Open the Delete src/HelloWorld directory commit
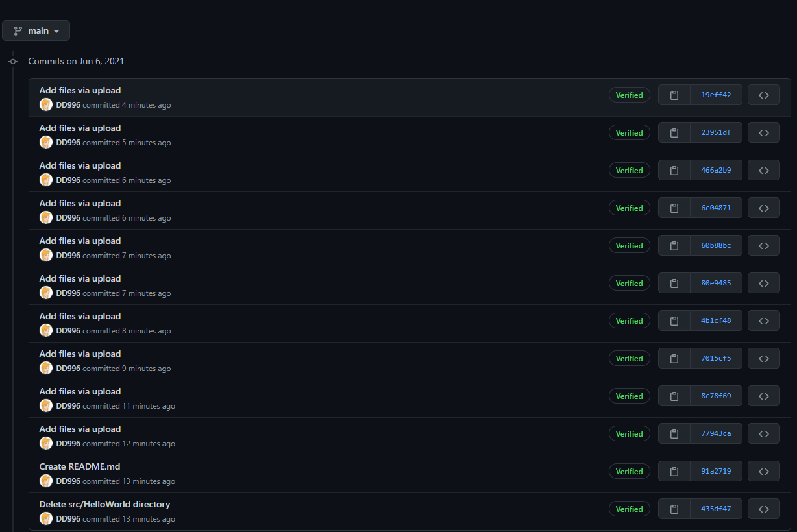 104,504
